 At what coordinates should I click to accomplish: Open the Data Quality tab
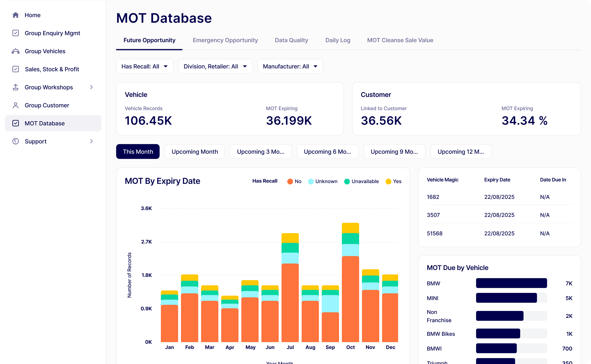click(291, 40)
